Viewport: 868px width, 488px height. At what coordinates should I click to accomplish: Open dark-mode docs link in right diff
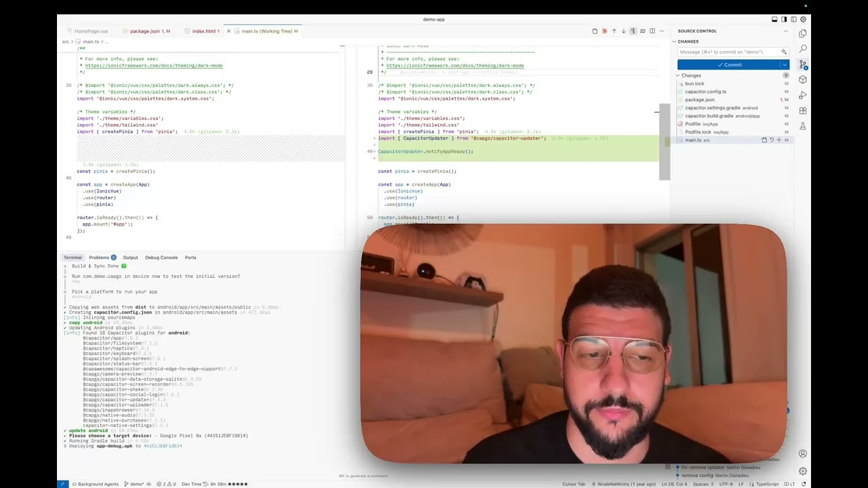coord(455,66)
